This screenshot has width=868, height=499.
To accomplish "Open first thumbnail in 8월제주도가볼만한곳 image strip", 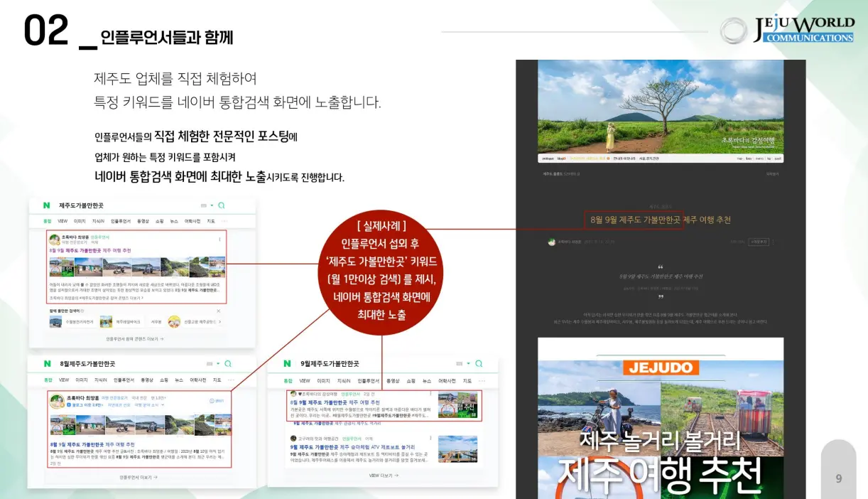I will click(63, 424).
